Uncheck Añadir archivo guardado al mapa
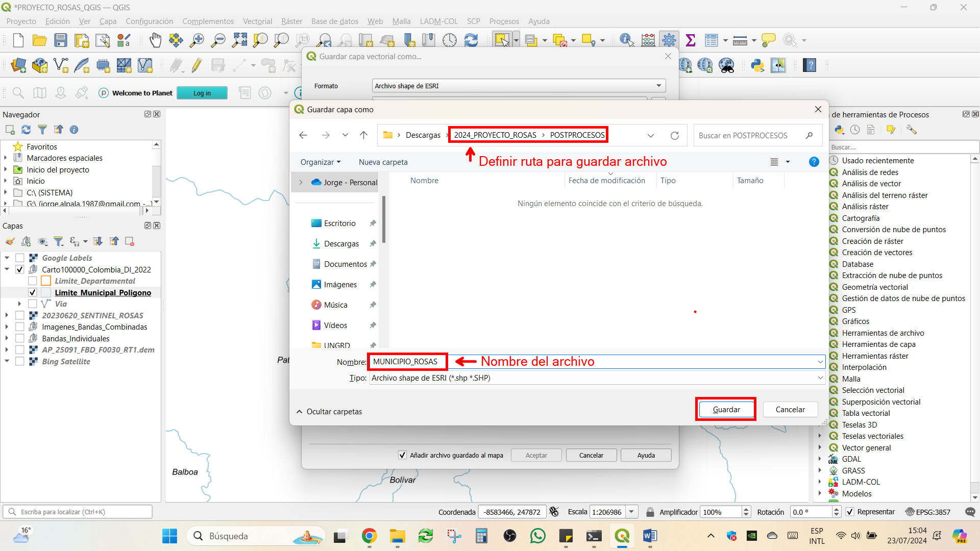Viewport: 980px width, 551px height. click(x=402, y=455)
